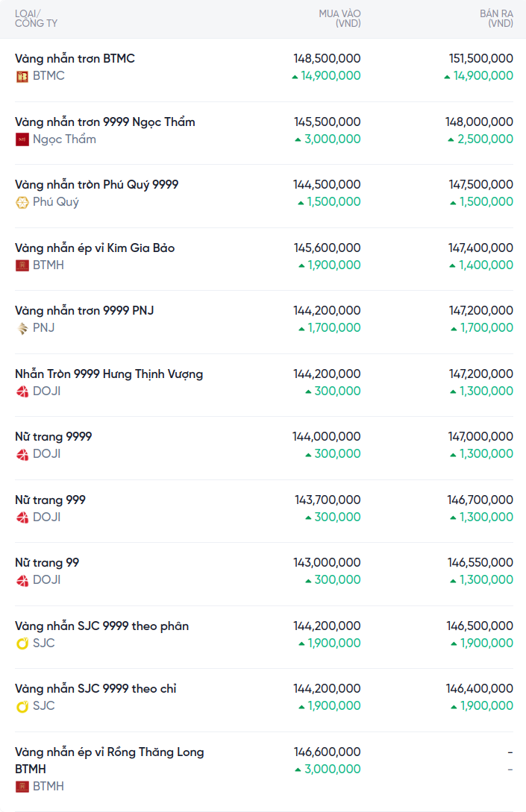Click SJC logo under 9999 theo phân
The height and width of the screenshot is (812, 526).
(22, 643)
